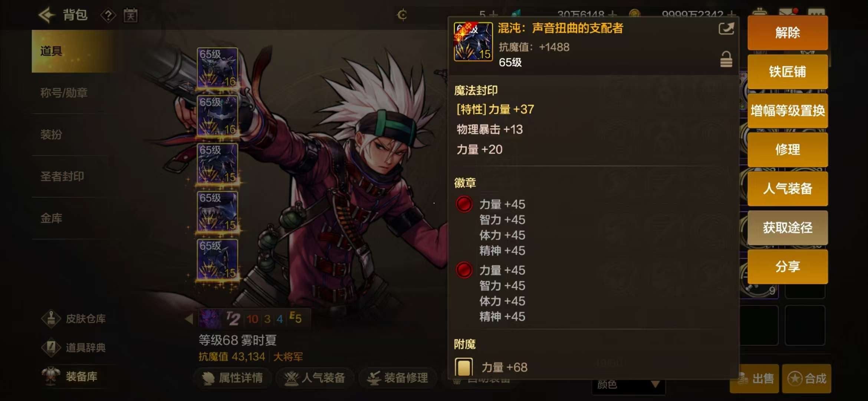Click the first red emblem socket
Image resolution: width=868 pixels, height=401 pixels.
click(464, 204)
